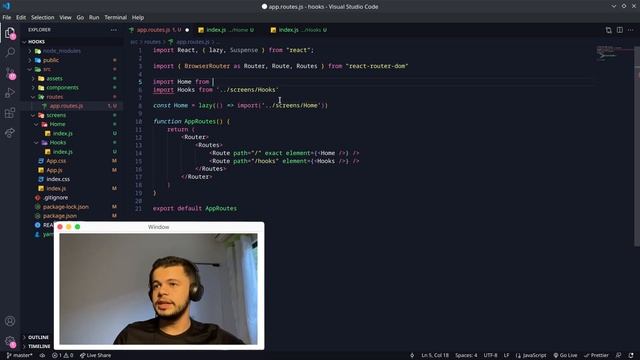The height and width of the screenshot is (360, 640).
Task: Collapse the Hooks folder in explorer
Action: tap(71, 142)
